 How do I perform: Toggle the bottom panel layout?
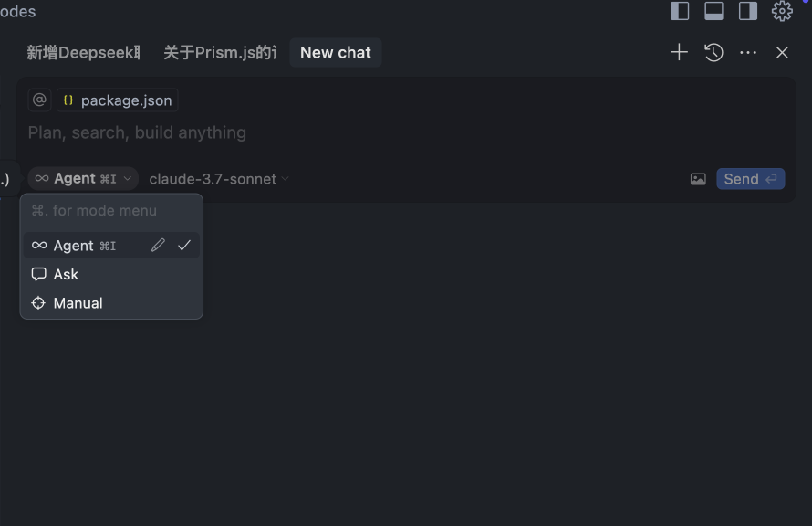714,11
